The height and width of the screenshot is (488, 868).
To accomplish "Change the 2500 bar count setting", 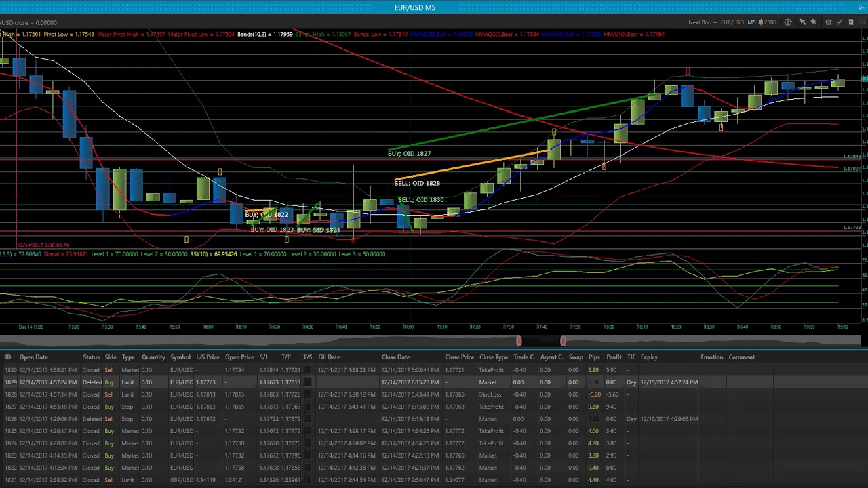I will (x=770, y=22).
